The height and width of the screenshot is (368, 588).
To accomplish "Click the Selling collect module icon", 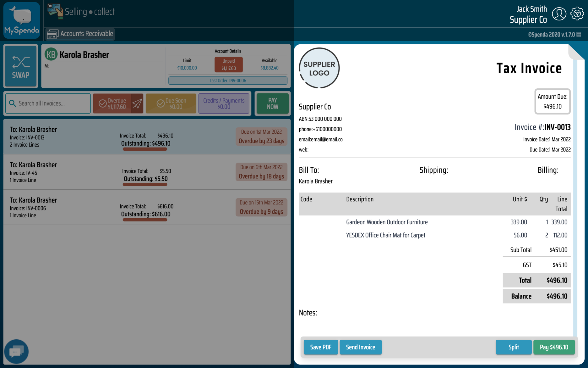I will (55, 12).
